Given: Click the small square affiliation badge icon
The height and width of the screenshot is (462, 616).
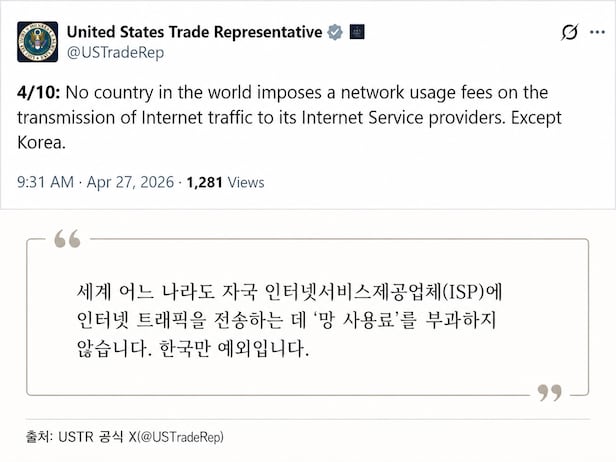Looking at the screenshot, I should (357, 32).
